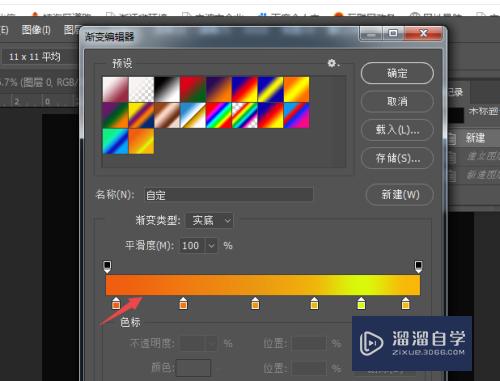
Task: Choose the yellow-violet-orange-blue preset
Action: click(x=141, y=115)
